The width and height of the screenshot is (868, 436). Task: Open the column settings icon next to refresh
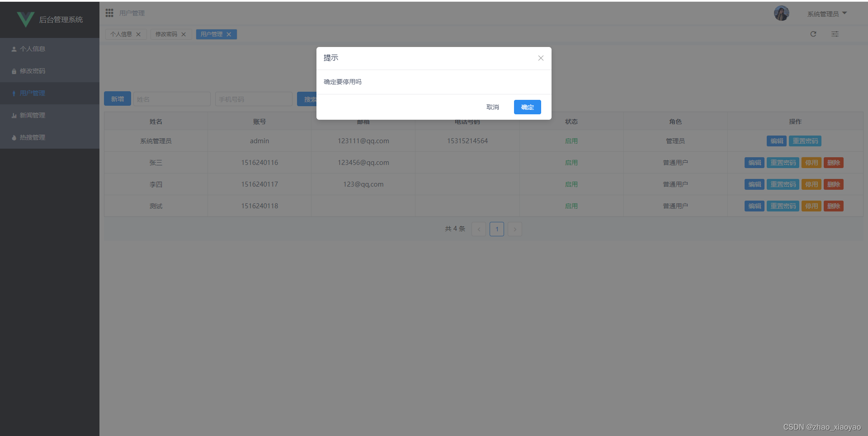835,34
